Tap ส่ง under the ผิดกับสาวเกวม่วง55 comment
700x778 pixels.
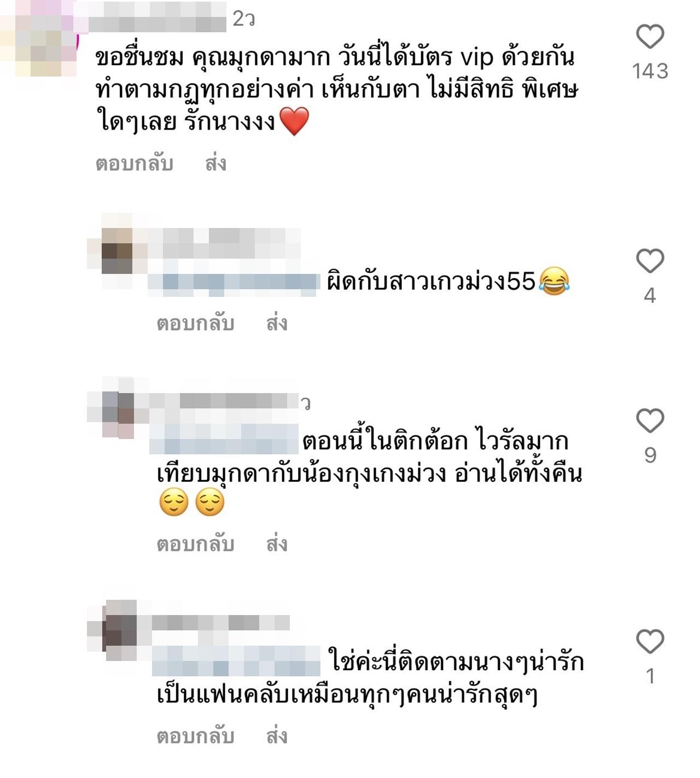click(x=277, y=323)
